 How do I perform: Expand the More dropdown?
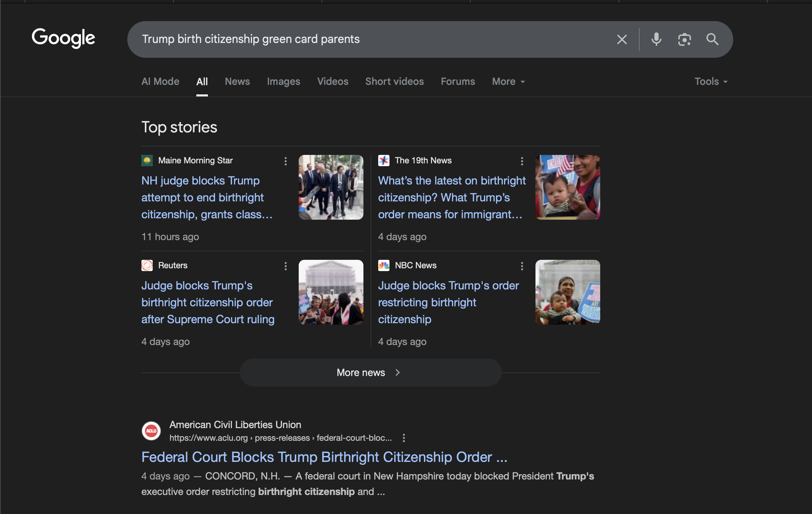coord(508,82)
